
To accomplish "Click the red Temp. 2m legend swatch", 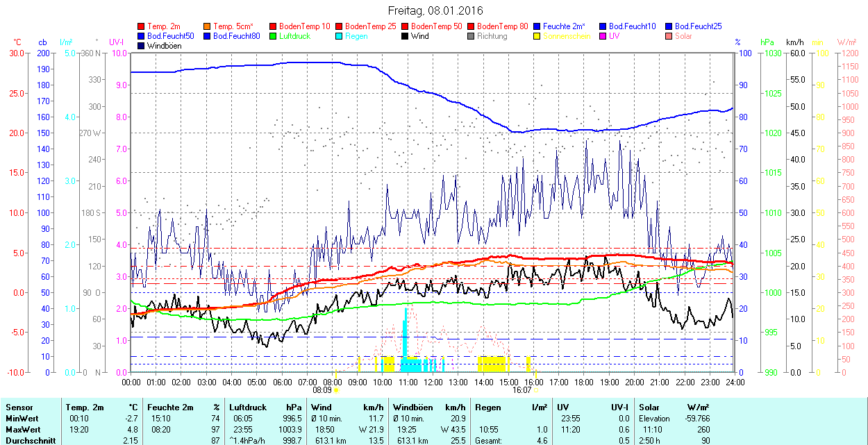I will [x=142, y=26].
